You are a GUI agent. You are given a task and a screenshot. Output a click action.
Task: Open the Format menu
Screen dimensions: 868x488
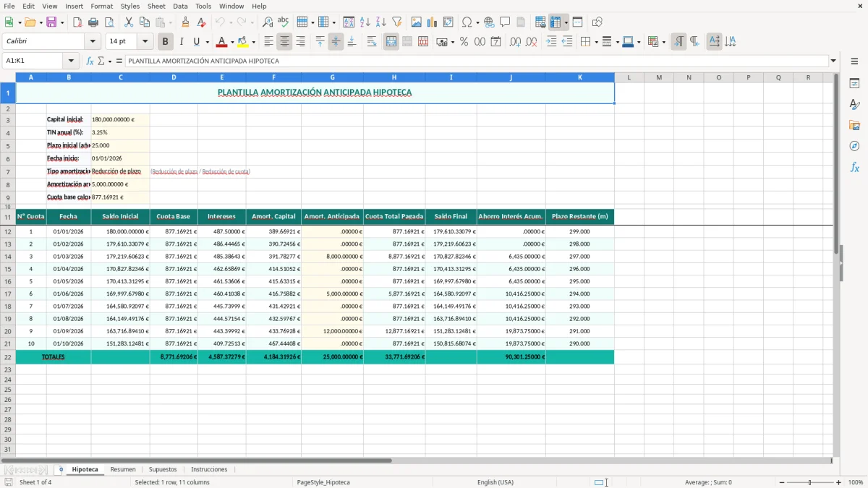[101, 6]
